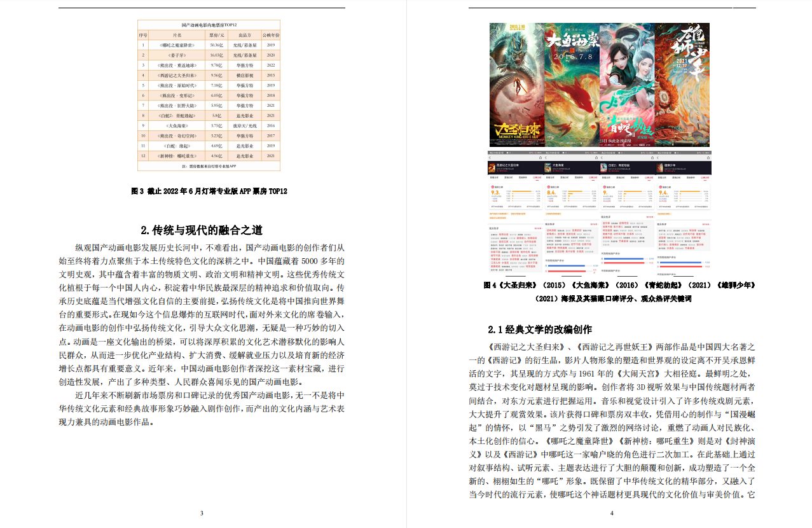The height and width of the screenshot is (528, 812).
Task: Click the paragraph starting 近几年来不断刷新市场票房
Action: [x=202, y=408]
